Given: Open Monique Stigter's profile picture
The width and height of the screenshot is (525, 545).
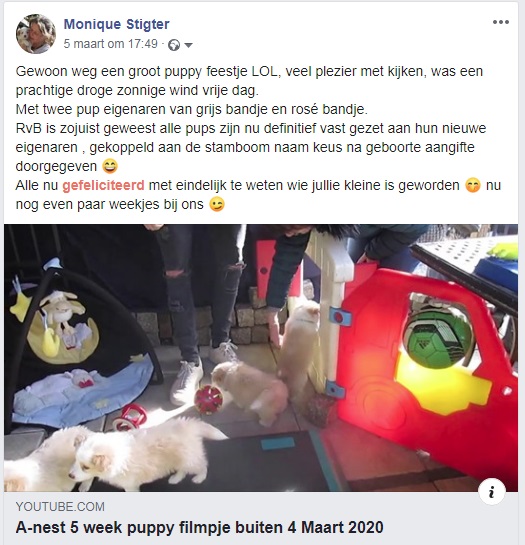Looking at the screenshot, I should pos(36,34).
